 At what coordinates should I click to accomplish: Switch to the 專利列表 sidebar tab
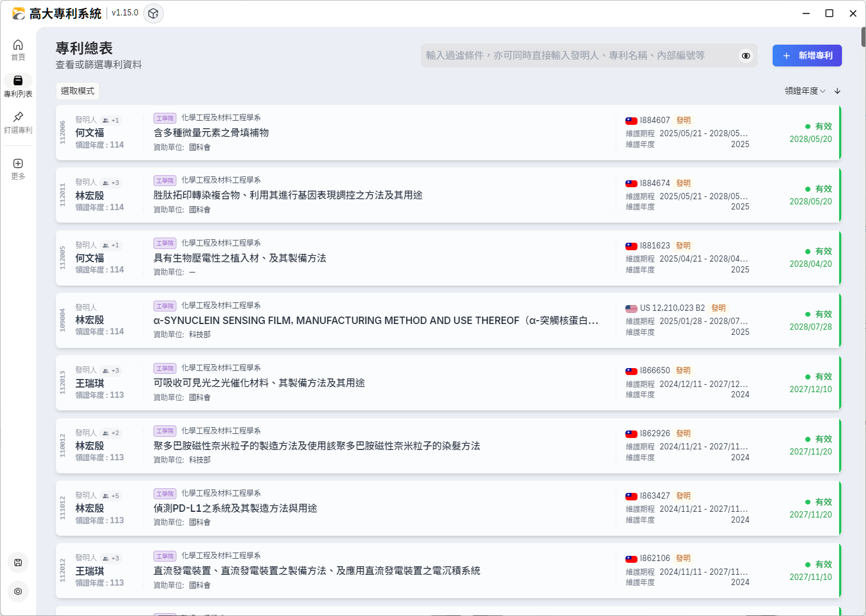point(18,85)
